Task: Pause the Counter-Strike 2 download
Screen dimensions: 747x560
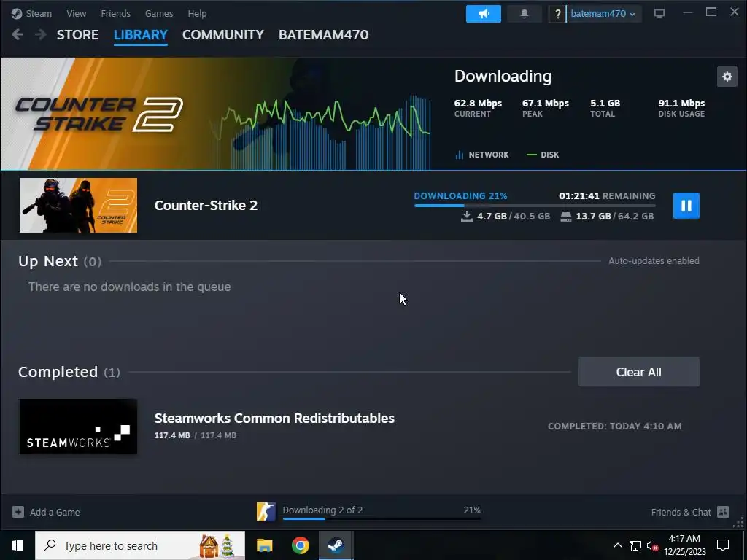Action: tap(686, 206)
